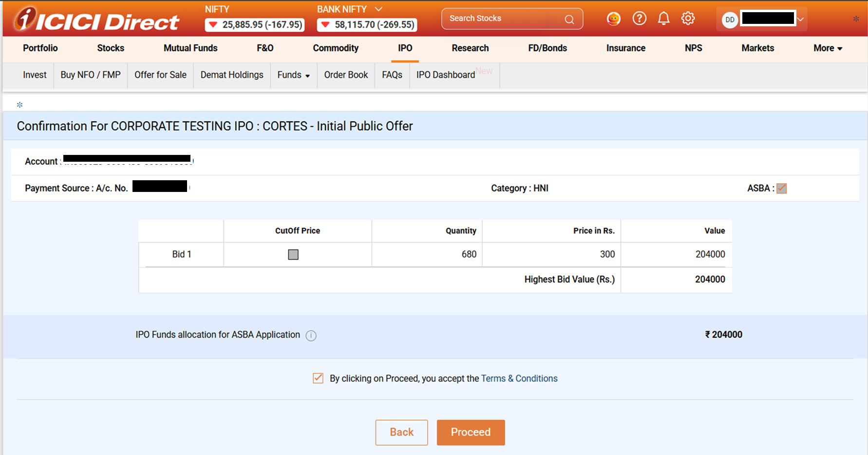Screen dimensions: 868x455
Task: Expand the BANK NIFTY index dropdown
Action: (378, 9)
